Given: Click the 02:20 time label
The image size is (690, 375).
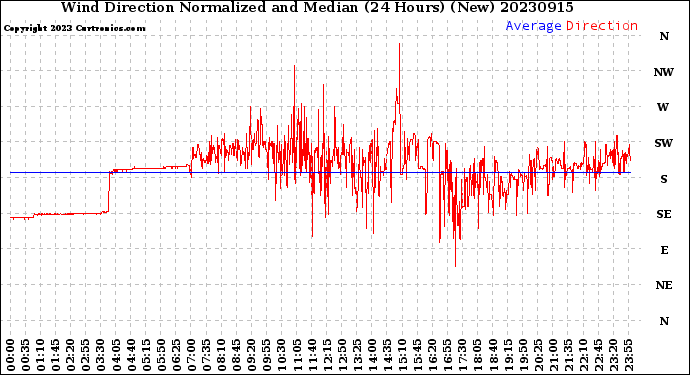Looking at the screenshot, I should [x=71, y=355].
